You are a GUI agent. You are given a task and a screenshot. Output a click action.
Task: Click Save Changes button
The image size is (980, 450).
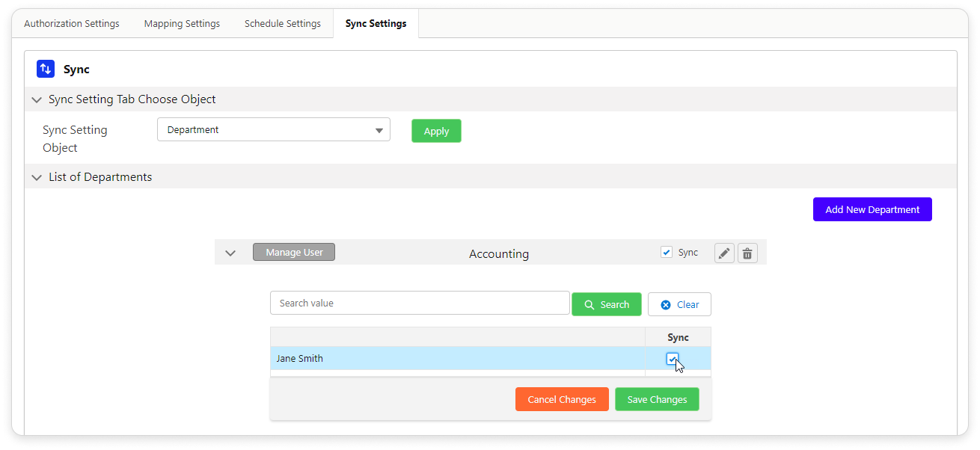coord(657,399)
